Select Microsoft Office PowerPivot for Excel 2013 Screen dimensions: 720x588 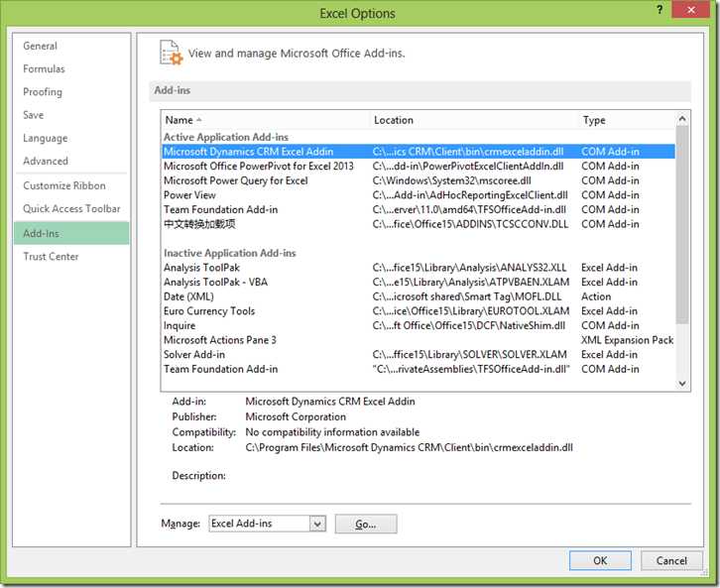click(419, 167)
